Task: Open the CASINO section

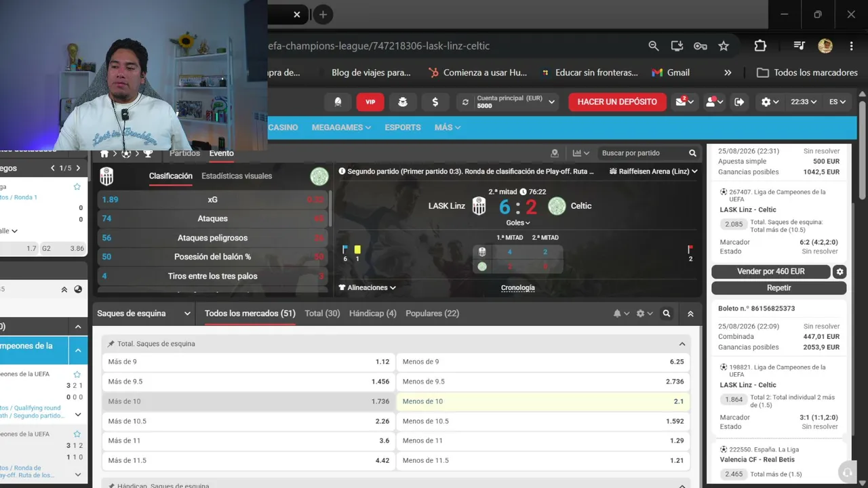Action: (283, 127)
